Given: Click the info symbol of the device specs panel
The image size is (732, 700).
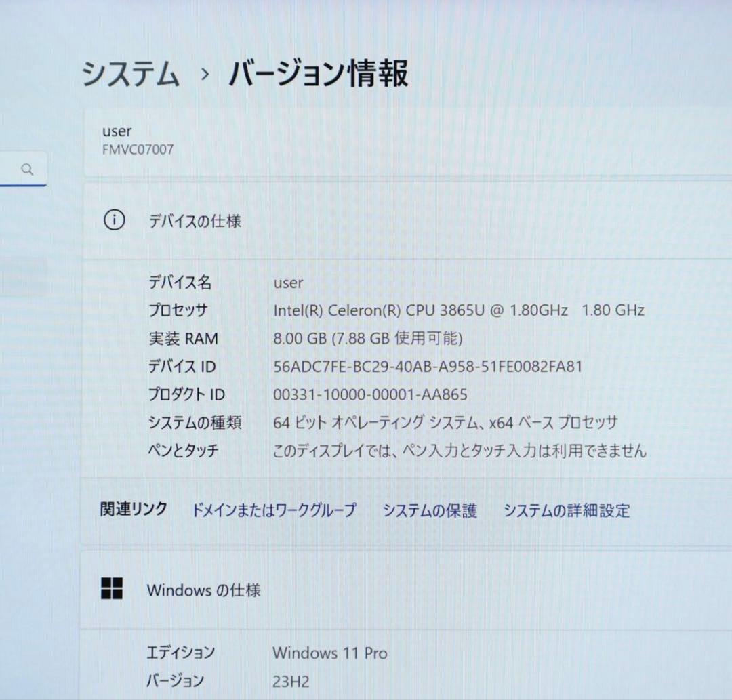Looking at the screenshot, I should tap(115, 220).
